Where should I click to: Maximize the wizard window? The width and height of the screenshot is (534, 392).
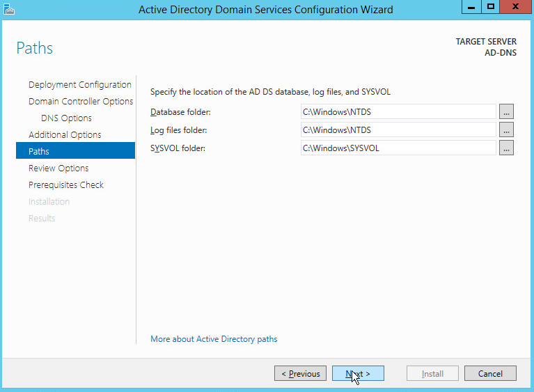(491, 7)
